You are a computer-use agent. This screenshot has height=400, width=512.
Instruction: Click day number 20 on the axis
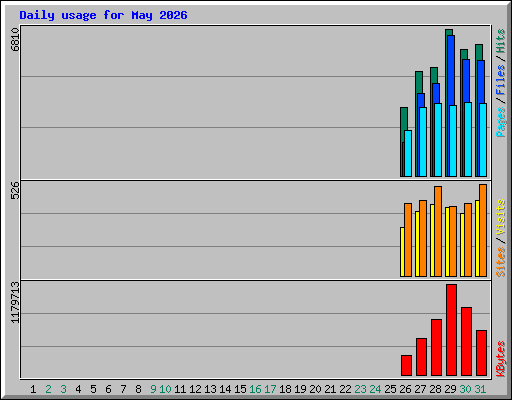[x=315, y=389]
